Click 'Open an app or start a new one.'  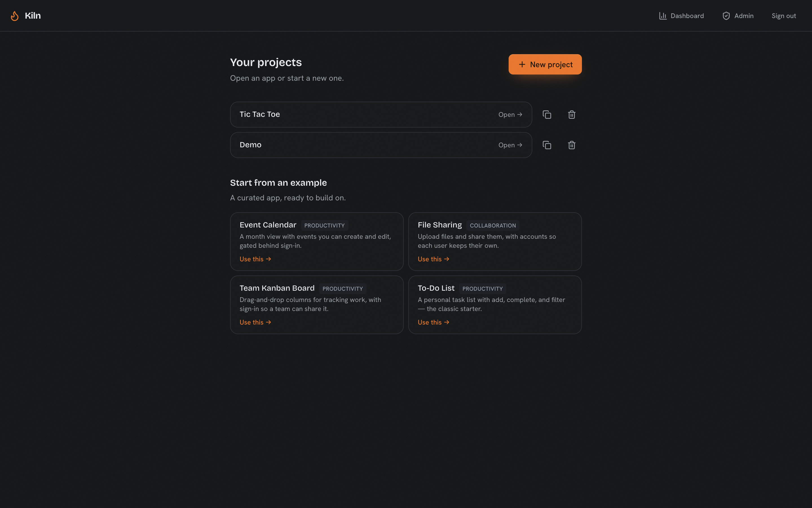(x=287, y=78)
